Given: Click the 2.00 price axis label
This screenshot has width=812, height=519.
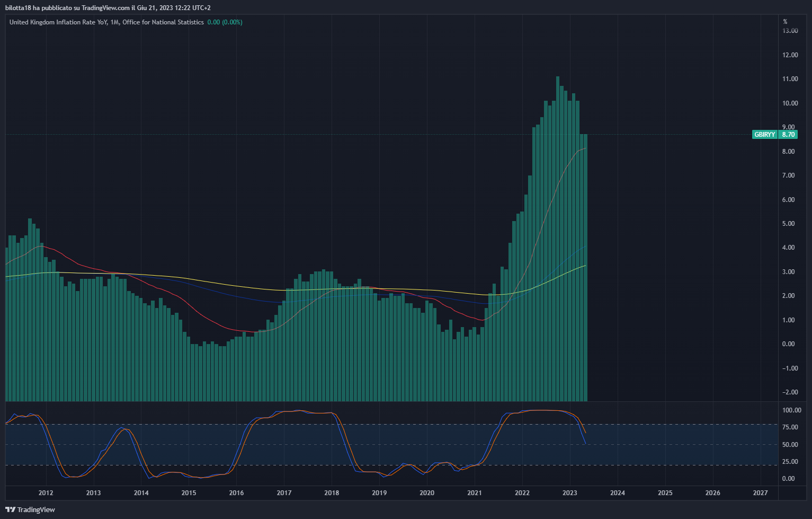Looking at the screenshot, I should point(789,296).
